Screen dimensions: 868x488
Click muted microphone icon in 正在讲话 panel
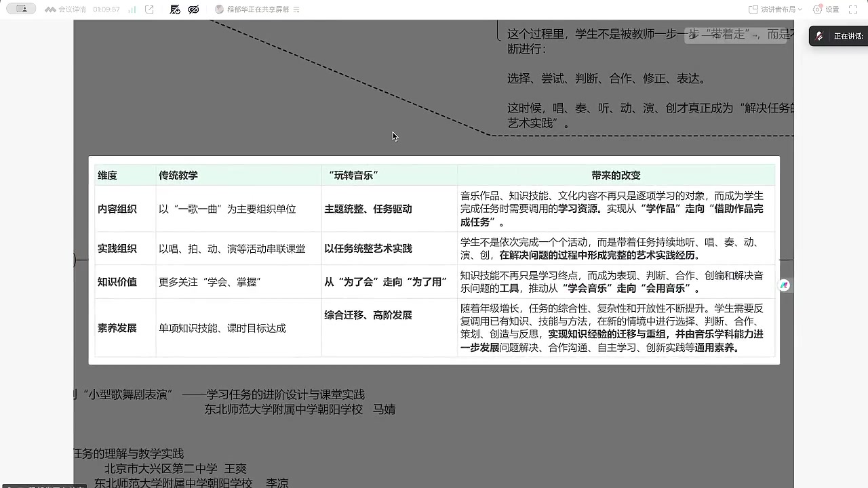point(819,36)
